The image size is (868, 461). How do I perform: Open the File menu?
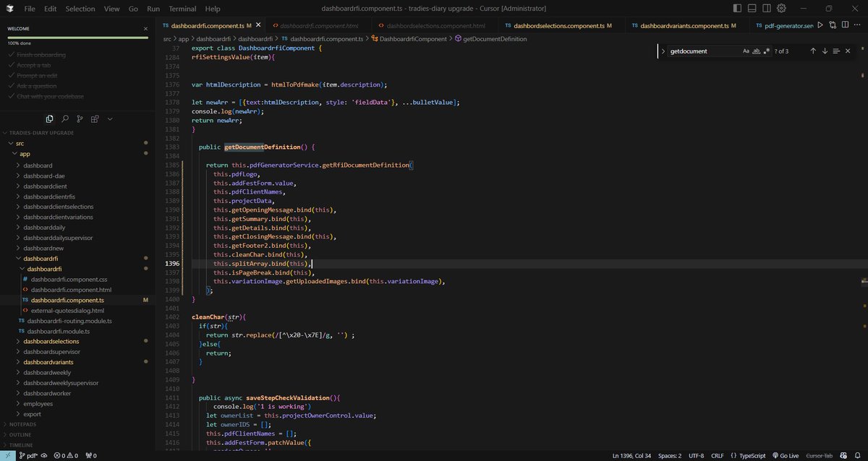[x=30, y=9]
